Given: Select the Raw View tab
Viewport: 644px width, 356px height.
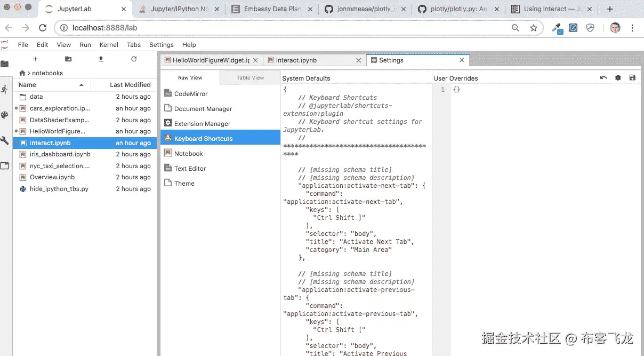Looking at the screenshot, I should pos(190,78).
